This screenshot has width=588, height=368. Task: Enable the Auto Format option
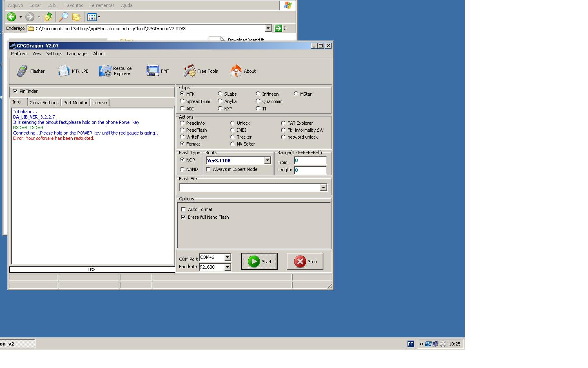pyautogui.click(x=183, y=209)
